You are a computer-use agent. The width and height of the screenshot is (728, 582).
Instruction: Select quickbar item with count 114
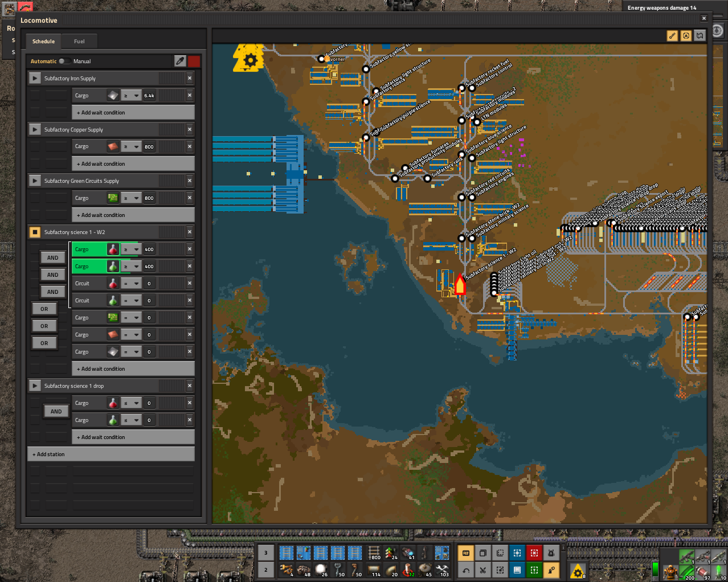(374, 569)
